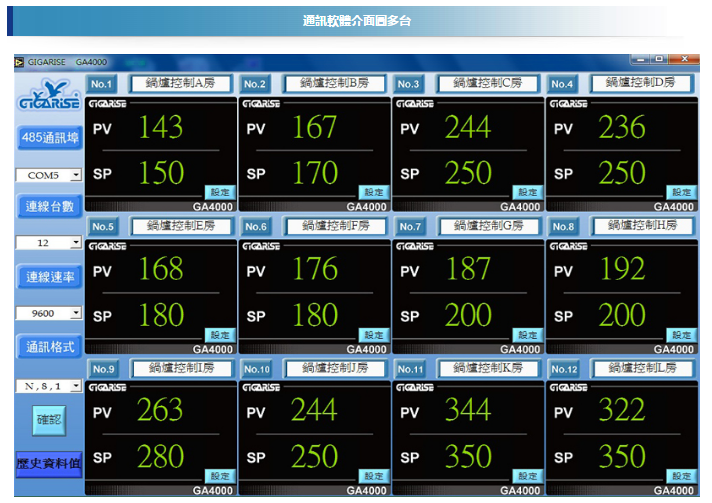Select the No.10 label

[x=257, y=369]
